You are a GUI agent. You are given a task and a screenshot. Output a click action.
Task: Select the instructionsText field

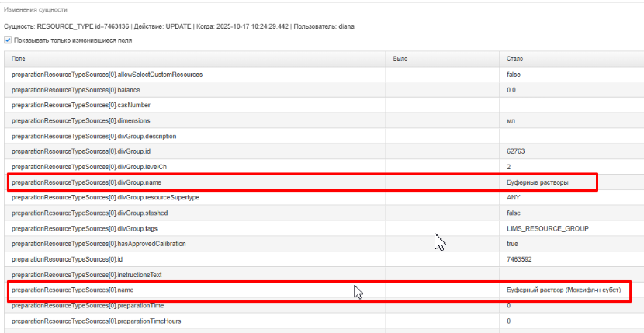point(87,274)
